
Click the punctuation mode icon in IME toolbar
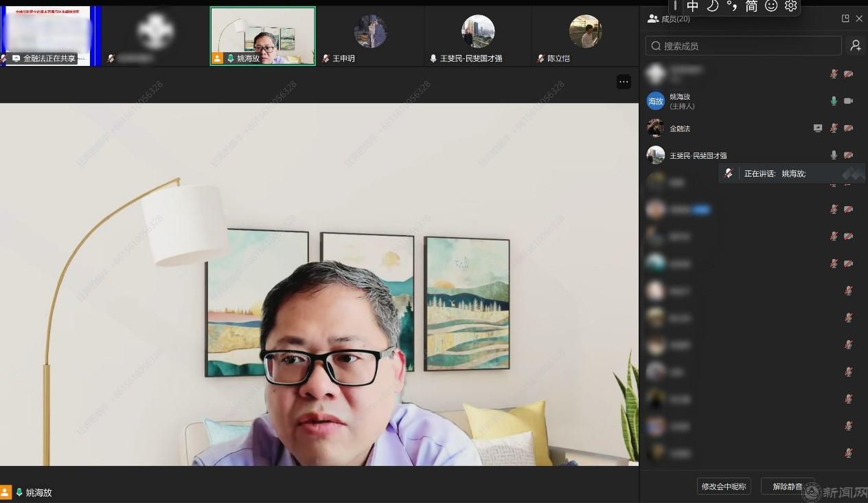click(732, 6)
